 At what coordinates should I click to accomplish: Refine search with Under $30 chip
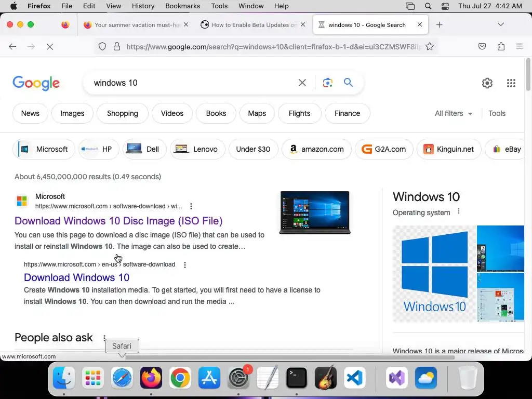(253, 149)
